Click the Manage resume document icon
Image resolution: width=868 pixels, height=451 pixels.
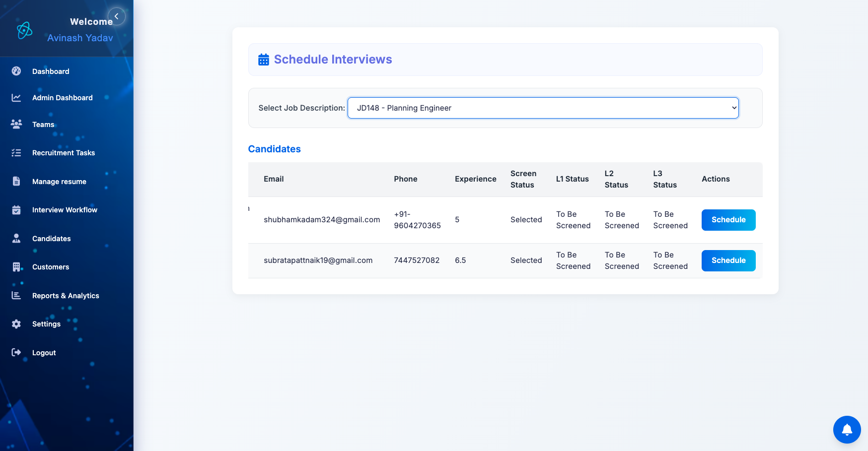click(x=16, y=181)
